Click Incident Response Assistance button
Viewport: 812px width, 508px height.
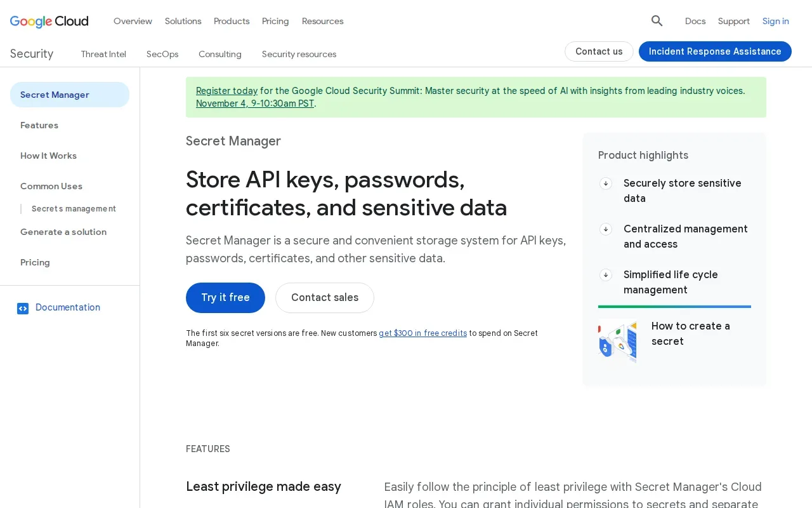pyautogui.click(x=715, y=51)
